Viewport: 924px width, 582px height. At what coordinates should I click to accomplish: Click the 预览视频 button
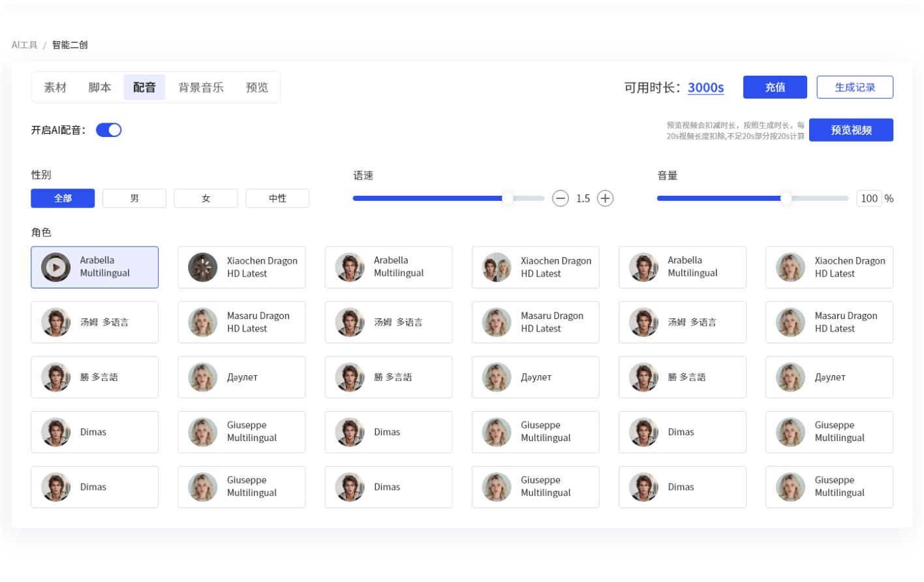pos(851,130)
